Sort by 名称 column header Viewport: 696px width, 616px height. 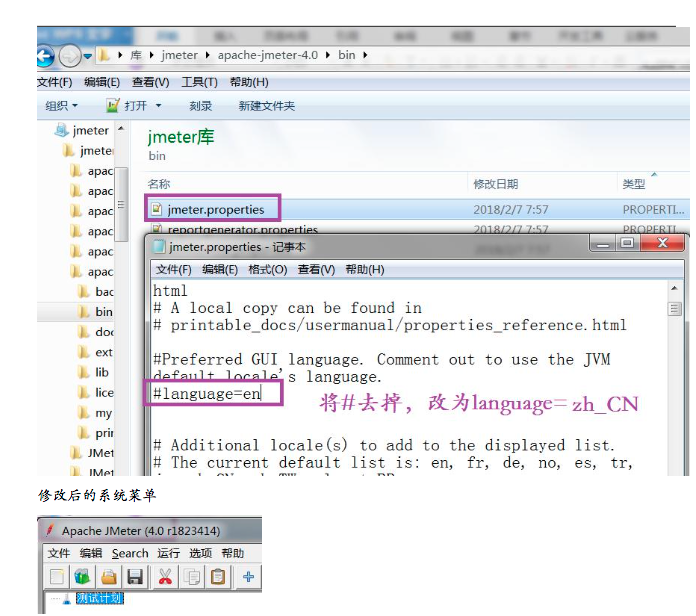coord(159,184)
